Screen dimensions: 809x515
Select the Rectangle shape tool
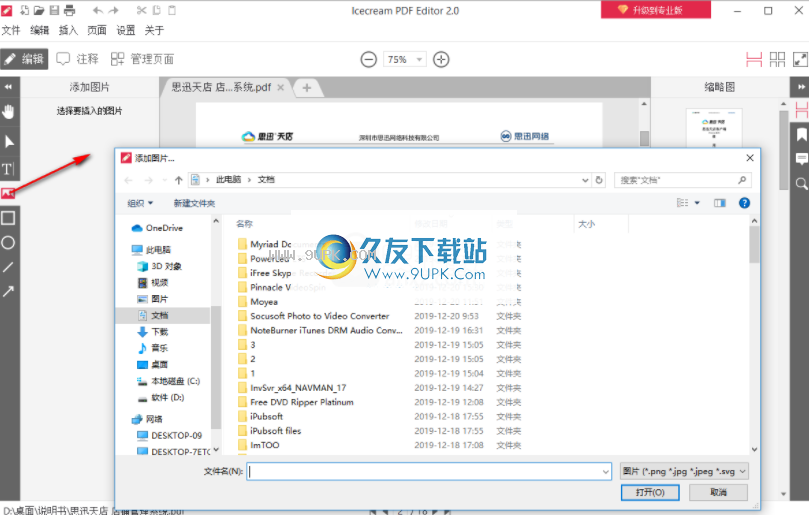pyautogui.click(x=8, y=218)
